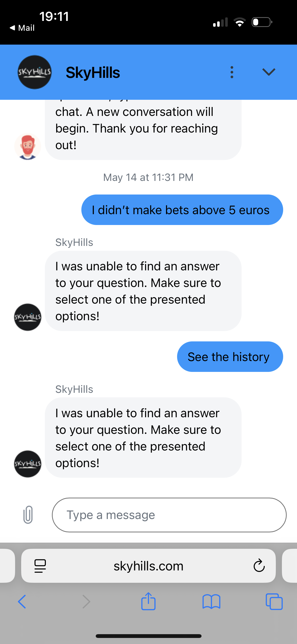Viewport: 297px width, 644px height.
Task: Tap the home indicator bar at bottom
Action: pyautogui.click(x=148, y=636)
